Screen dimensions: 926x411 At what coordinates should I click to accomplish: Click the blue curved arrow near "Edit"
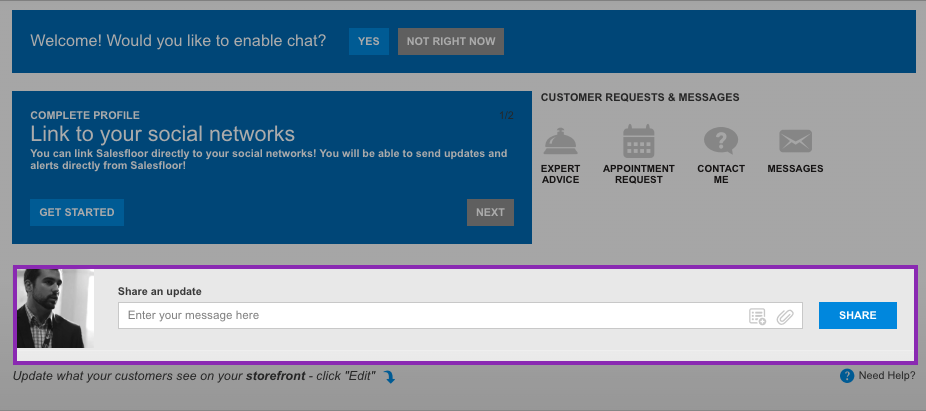389,377
